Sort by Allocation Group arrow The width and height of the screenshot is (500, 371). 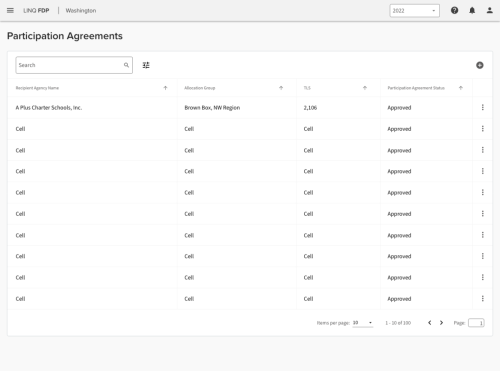pos(281,88)
